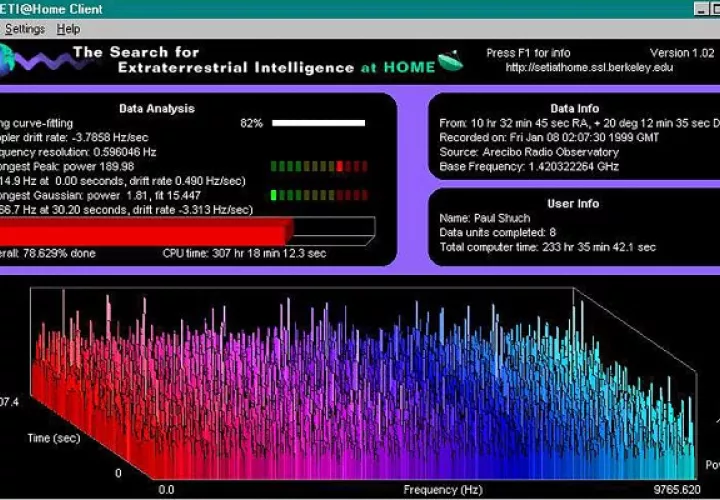Click the Data Info heading
Image resolution: width=720 pixels, height=500 pixels.
tap(574, 109)
